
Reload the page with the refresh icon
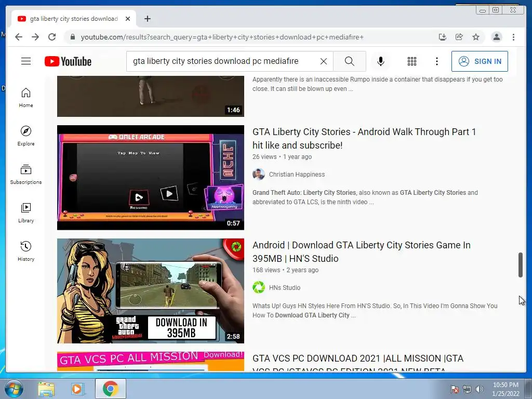point(52,37)
